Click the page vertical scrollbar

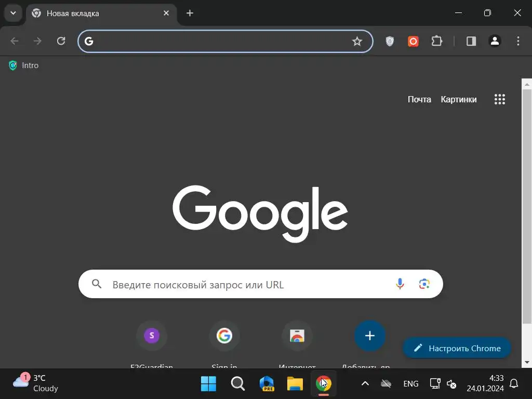(x=527, y=206)
